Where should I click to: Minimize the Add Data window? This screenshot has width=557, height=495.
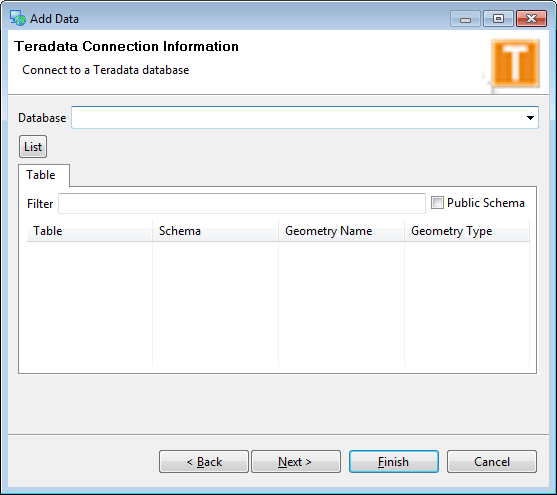[x=465, y=19]
